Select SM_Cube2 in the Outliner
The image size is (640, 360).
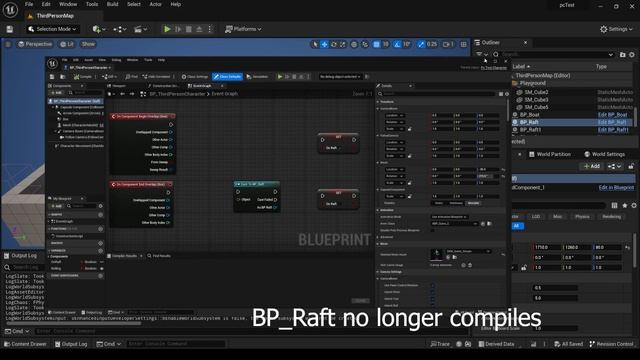pos(536,92)
